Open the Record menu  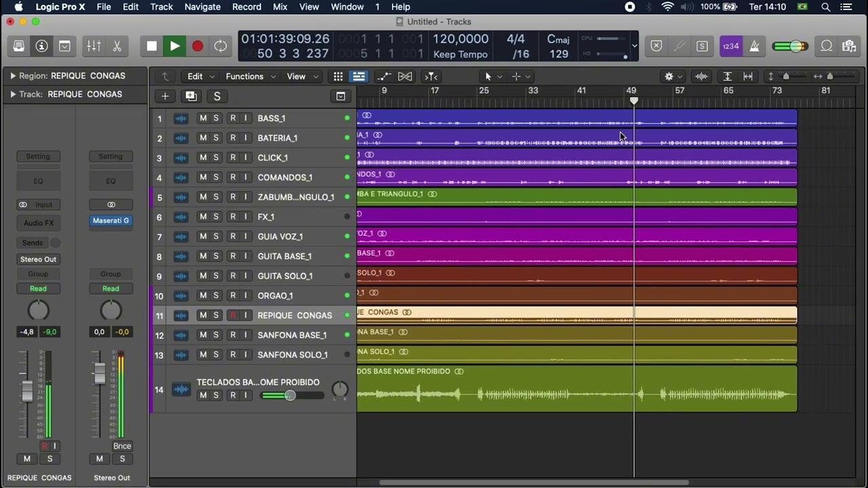click(x=246, y=7)
